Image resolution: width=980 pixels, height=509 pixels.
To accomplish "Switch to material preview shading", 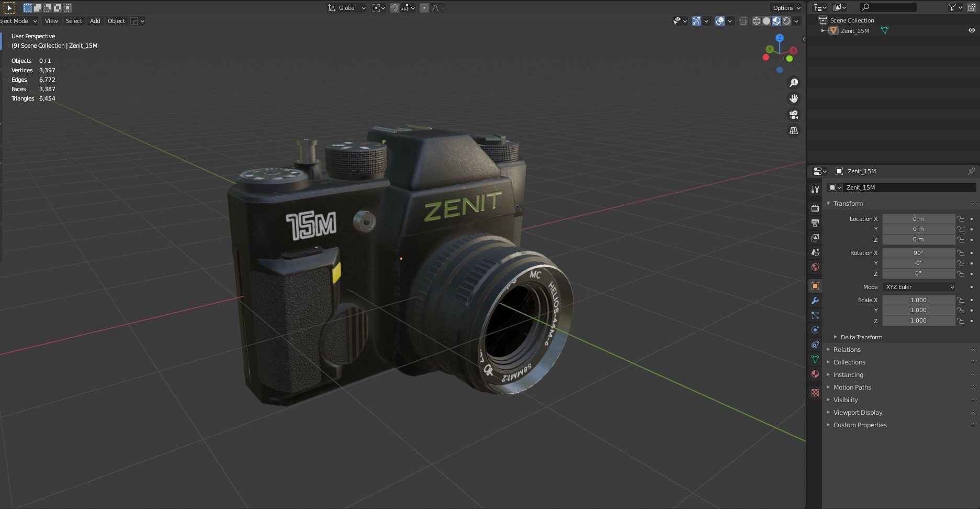I will [776, 21].
